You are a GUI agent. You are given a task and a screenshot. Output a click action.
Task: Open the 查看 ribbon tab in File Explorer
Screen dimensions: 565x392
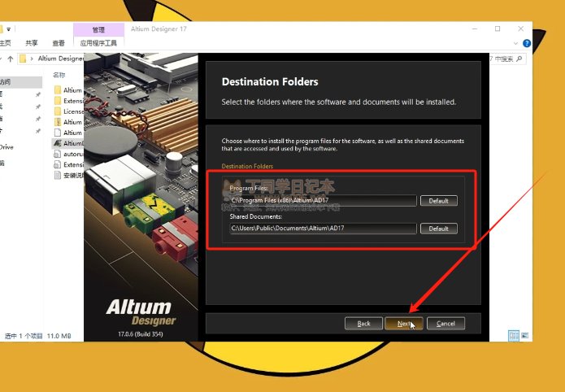coord(59,43)
